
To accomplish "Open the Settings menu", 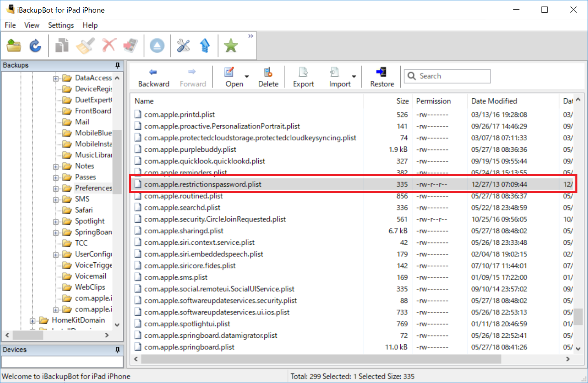I will tap(61, 25).
